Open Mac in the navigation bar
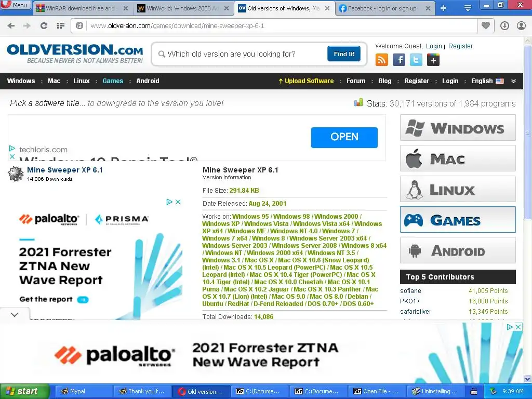The width and height of the screenshot is (532, 399). [x=54, y=81]
